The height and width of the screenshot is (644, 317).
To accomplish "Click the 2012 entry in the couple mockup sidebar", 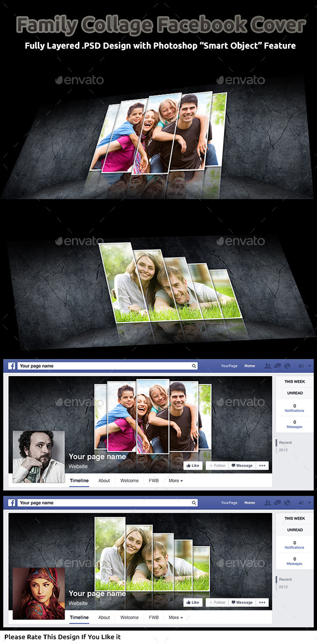I will (283, 587).
